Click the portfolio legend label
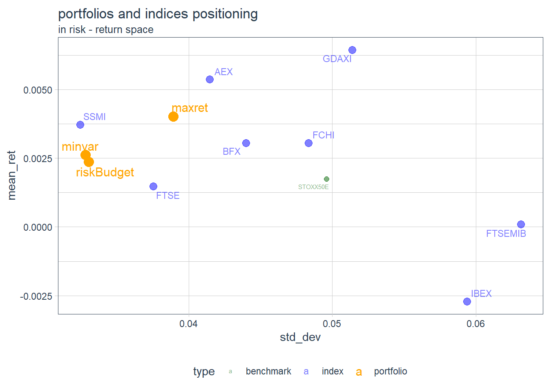This screenshot has height=392, width=549. (x=391, y=371)
